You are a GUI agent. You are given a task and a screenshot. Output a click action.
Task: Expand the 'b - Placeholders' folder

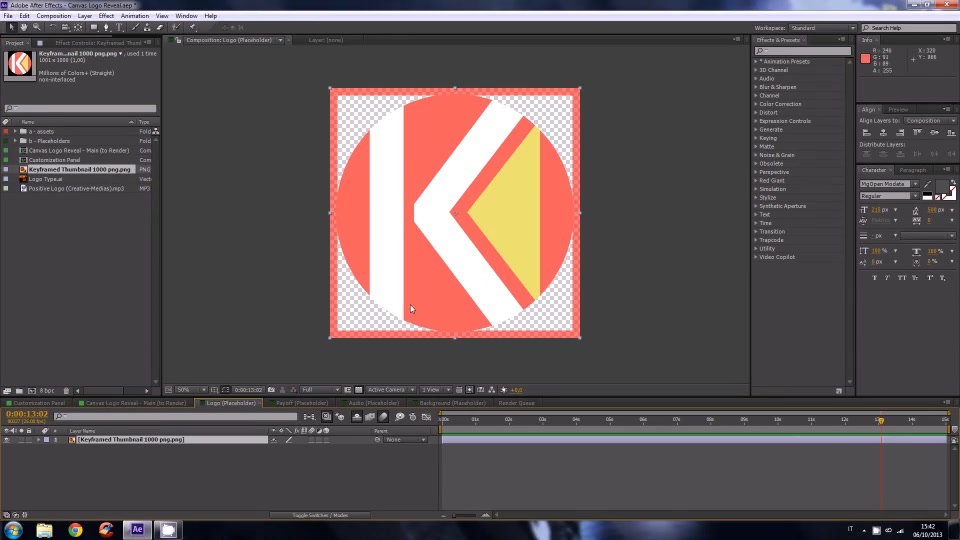coord(15,141)
